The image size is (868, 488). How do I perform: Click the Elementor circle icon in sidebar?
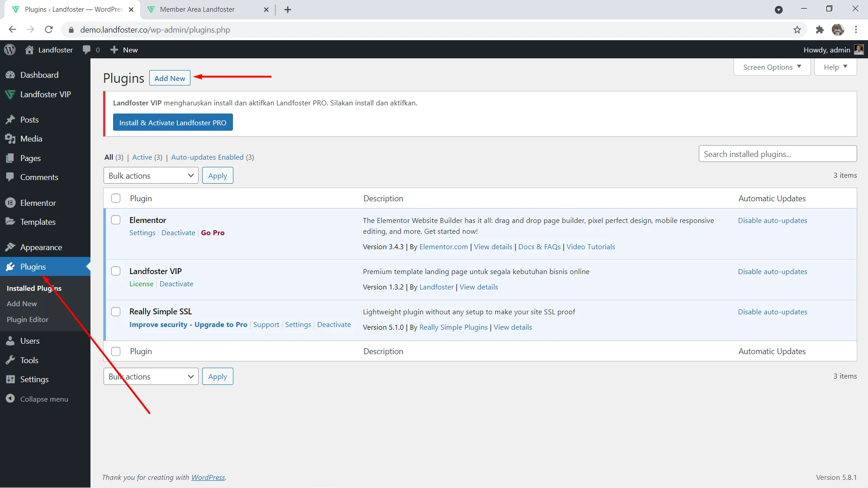pos(10,203)
